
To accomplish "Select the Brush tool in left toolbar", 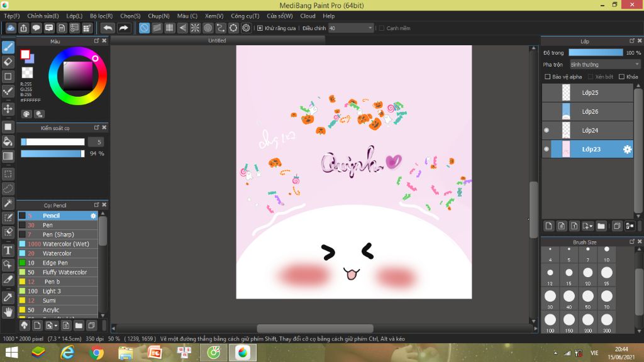I will [x=8, y=47].
